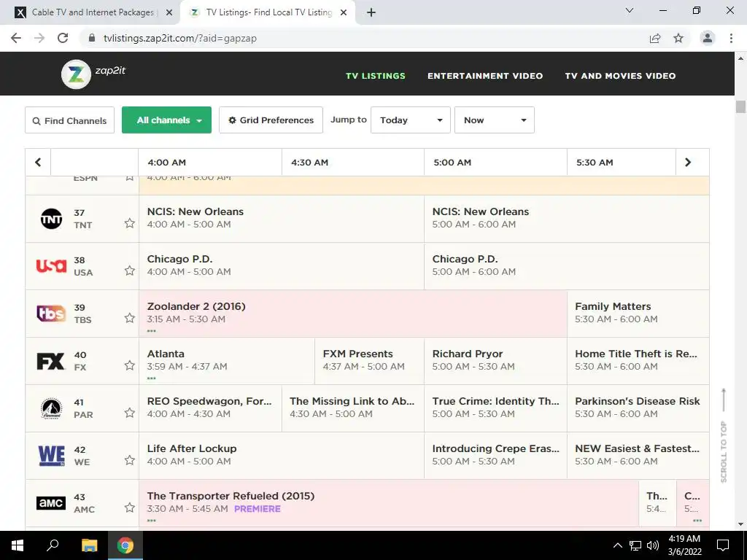Click Find Channels search button
Viewport: 747px width, 560px height.
tap(69, 120)
